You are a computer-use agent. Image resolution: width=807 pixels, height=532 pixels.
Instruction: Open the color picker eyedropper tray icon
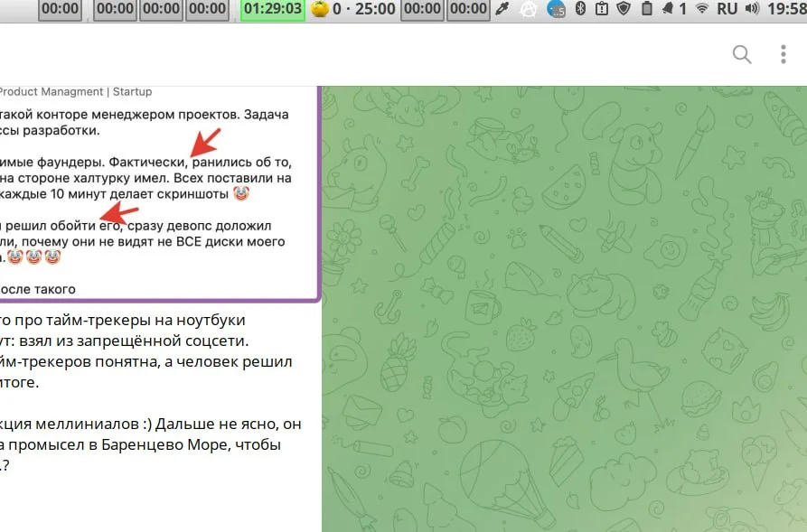(502, 9)
